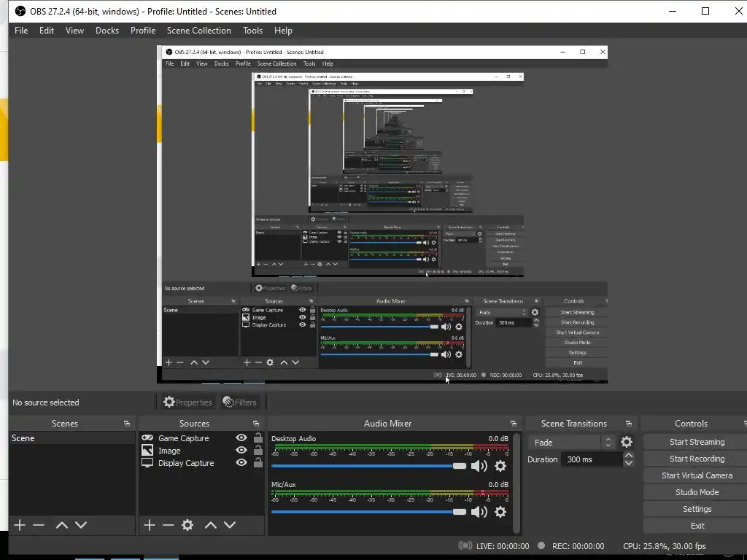Mute Mic/Aux speaker icon
Viewport: 747px width, 560px height.
click(x=479, y=512)
